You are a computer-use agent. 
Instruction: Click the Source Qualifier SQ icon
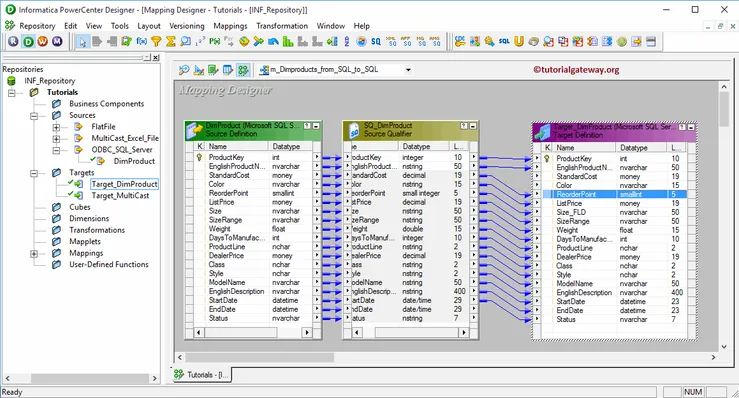(x=376, y=41)
